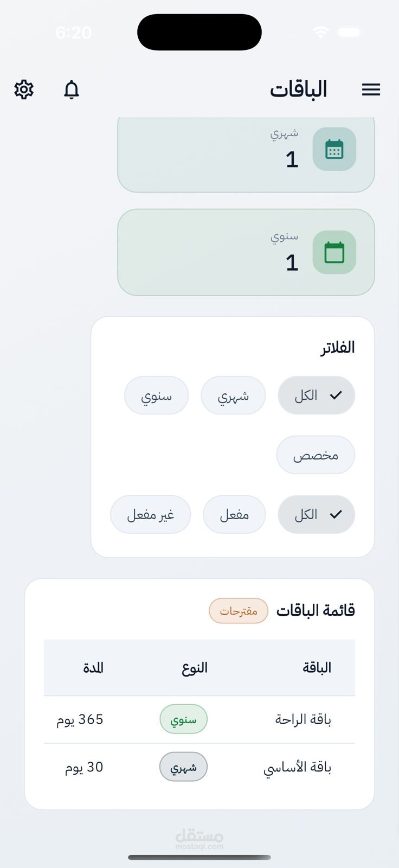Viewport: 399px width, 868px height.
Task: Select the شهري filter chip
Action: [x=233, y=395]
